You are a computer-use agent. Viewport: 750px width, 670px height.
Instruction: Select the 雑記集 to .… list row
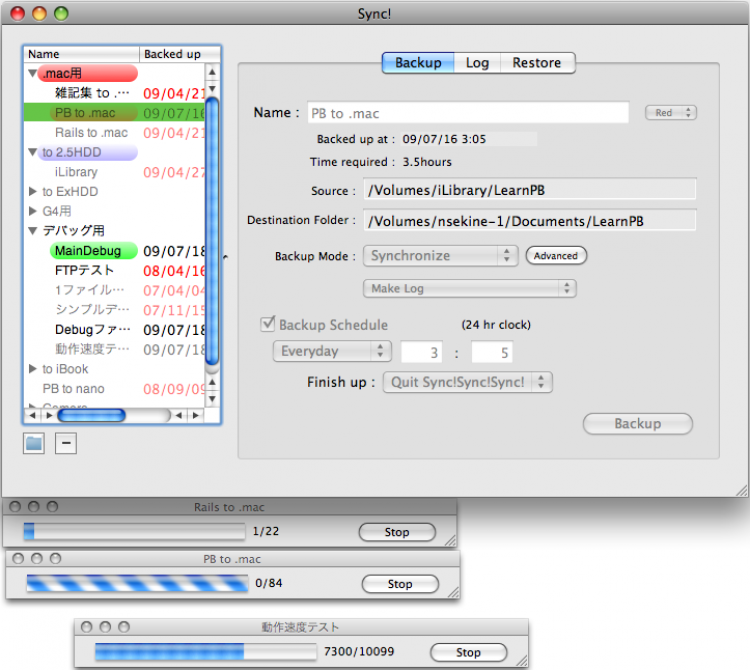point(114,93)
